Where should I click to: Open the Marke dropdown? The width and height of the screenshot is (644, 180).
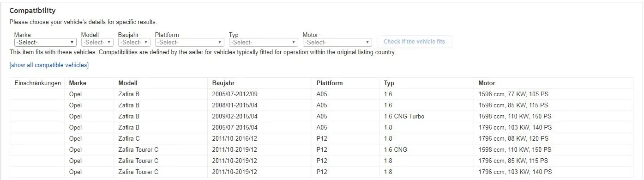coord(45,42)
